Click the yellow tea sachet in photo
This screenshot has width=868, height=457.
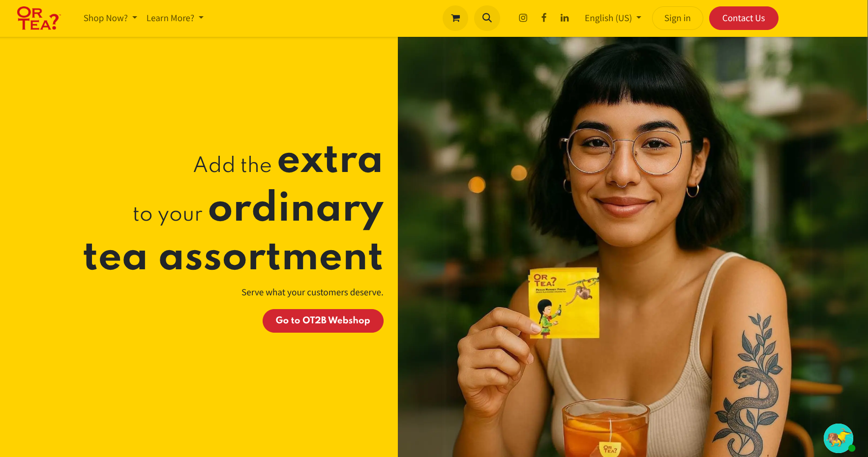[564, 303]
